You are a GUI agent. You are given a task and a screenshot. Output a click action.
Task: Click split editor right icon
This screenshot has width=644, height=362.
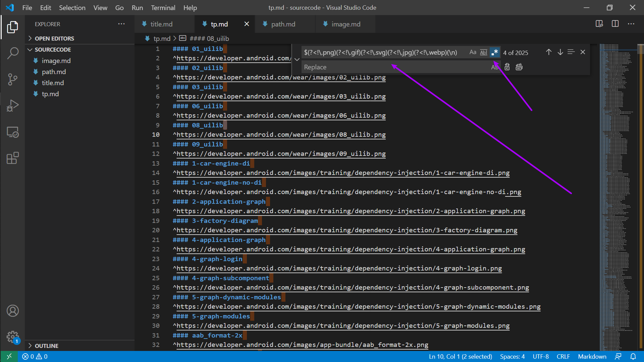point(615,24)
